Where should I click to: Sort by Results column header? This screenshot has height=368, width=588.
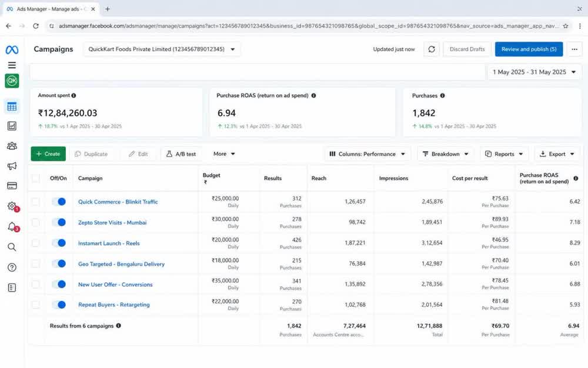[273, 178]
